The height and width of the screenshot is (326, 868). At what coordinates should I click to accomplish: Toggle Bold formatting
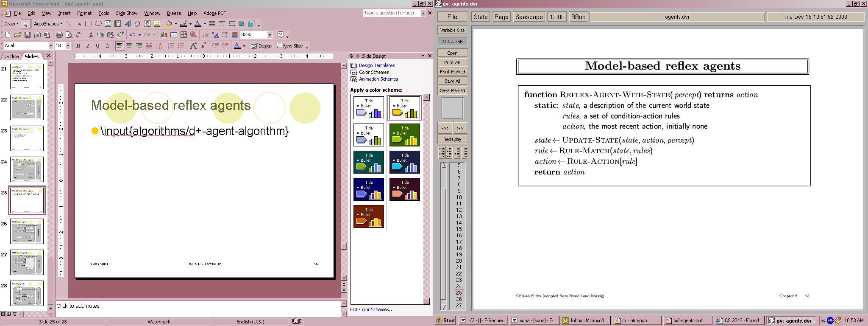(78, 46)
